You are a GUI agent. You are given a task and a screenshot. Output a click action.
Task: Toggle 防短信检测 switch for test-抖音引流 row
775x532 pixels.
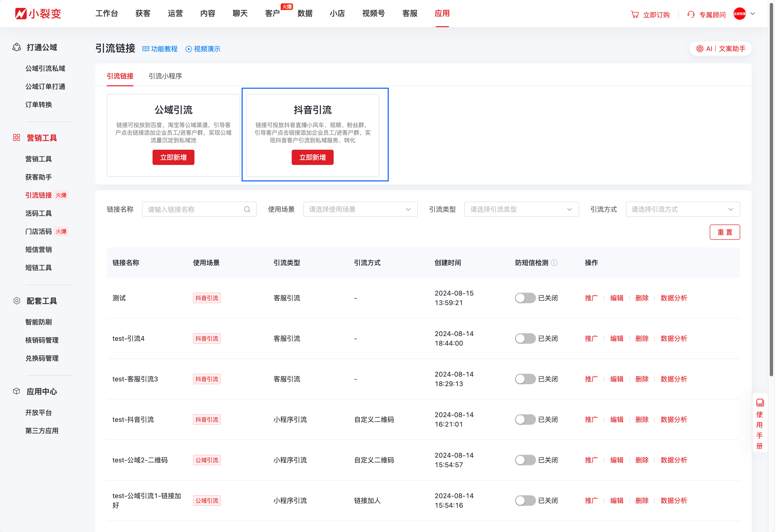[525, 419]
